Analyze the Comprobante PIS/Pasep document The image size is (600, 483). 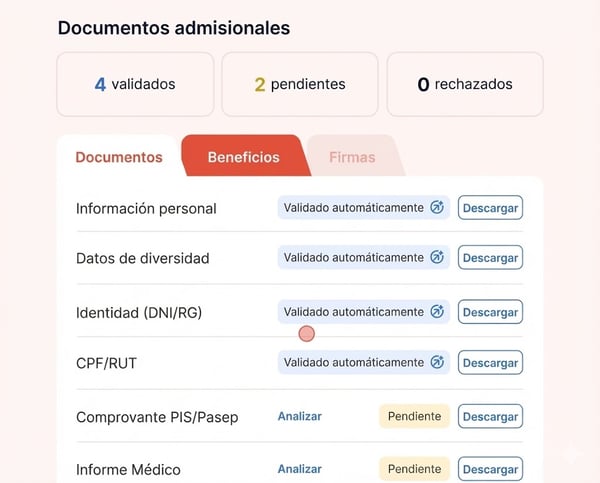click(300, 416)
